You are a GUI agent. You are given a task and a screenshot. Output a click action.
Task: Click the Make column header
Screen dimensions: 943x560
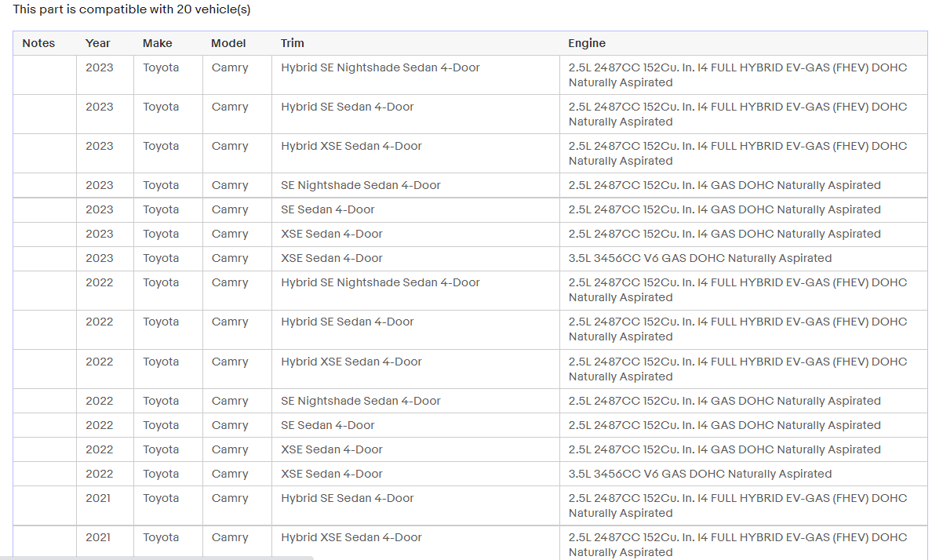coord(168,43)
